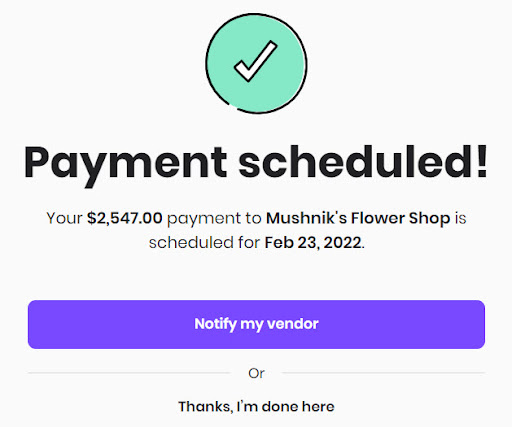Viewport: 512px width, 427px height.
Task: Choose "Thanks, I'm done here"
Action: [x=256, y=406]
